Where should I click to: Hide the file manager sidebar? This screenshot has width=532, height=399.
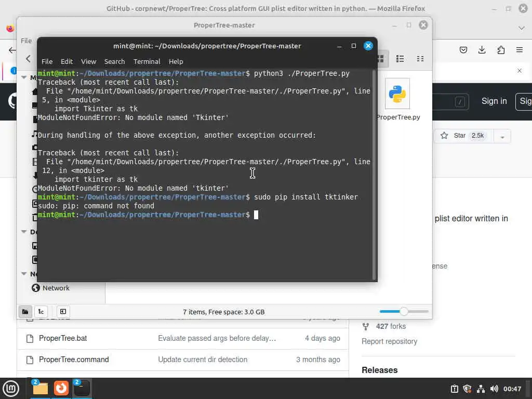(x=63, y=312)
